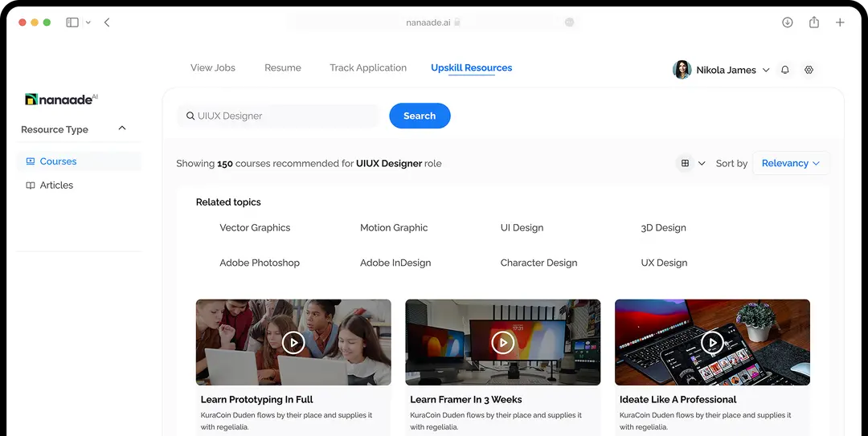Open the settings gear icon
Image resolution: width=868 pixels, height=436 pixels.
click(x=809, y=70)
